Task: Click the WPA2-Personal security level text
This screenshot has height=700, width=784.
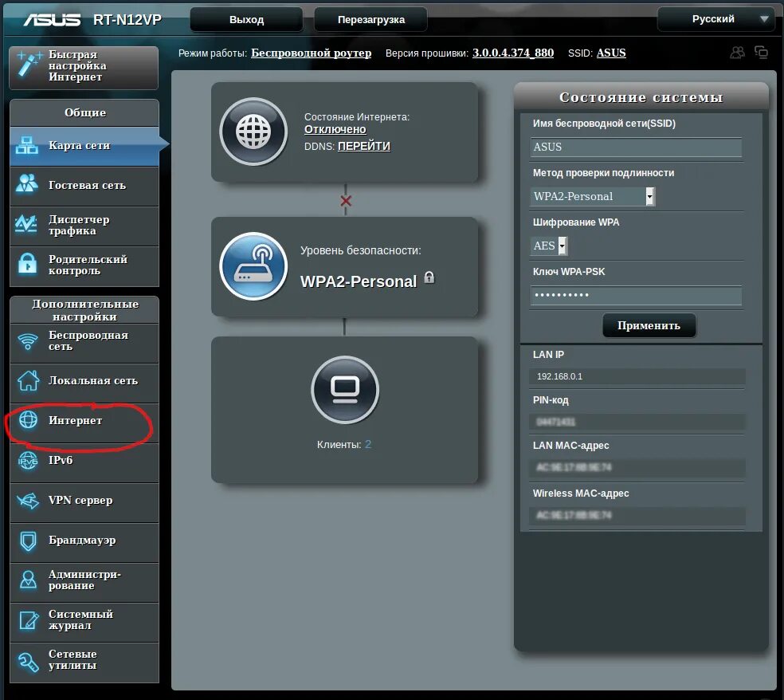Action: (x=359, y=281)
